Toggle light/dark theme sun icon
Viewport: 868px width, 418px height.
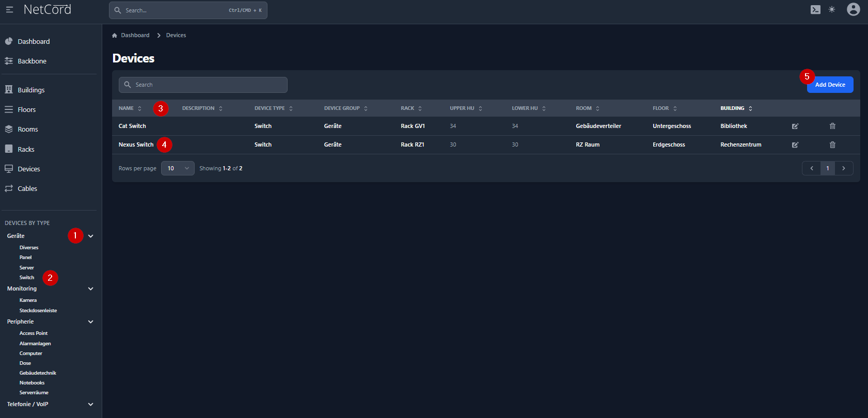tap(832, 10)
